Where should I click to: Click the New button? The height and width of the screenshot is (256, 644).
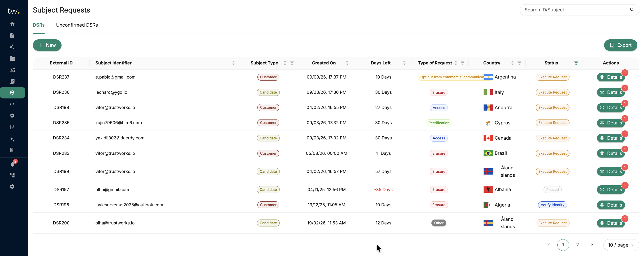click(47, 45)
